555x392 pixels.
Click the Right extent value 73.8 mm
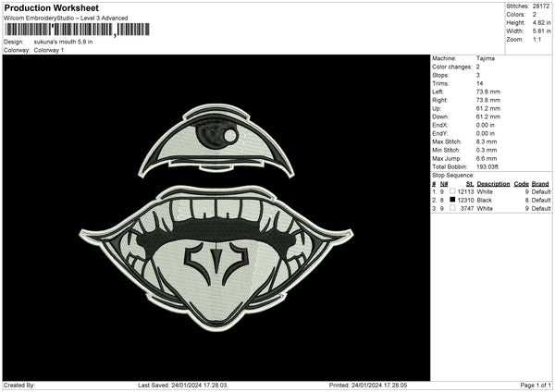pyautogui.click(x=488, y=100)
